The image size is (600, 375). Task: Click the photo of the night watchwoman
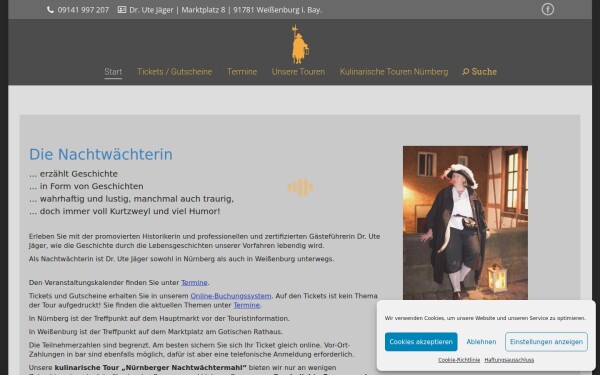point(465,222)
